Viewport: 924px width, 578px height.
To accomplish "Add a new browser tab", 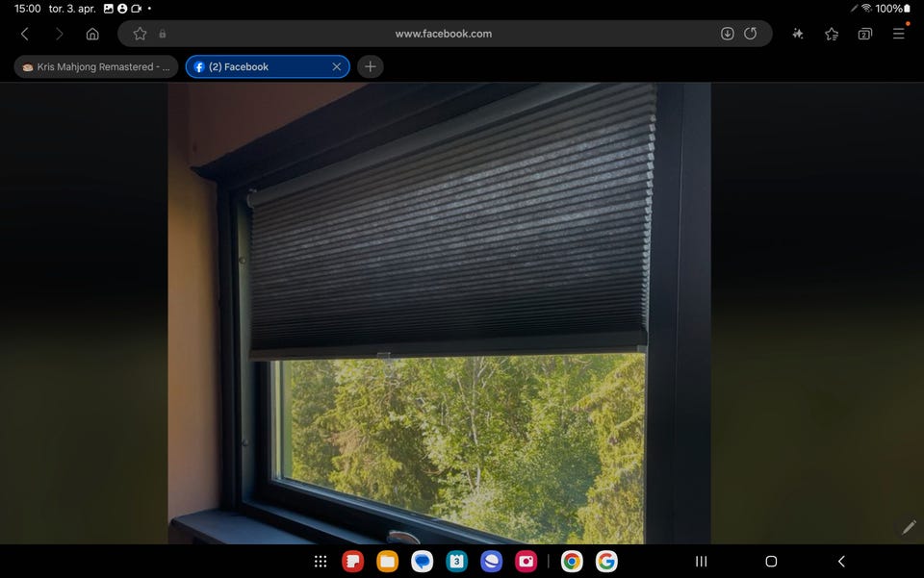I will point(370,67).
